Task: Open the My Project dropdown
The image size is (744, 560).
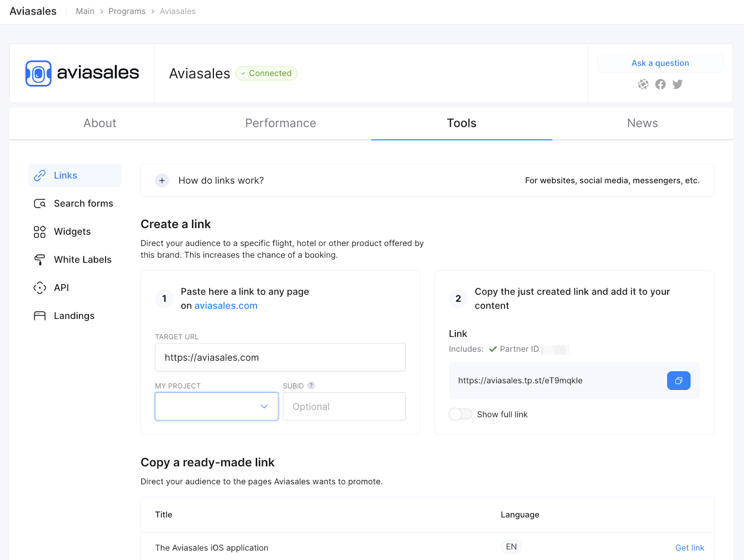Action: pyautogui.click(x=216, y=407)
